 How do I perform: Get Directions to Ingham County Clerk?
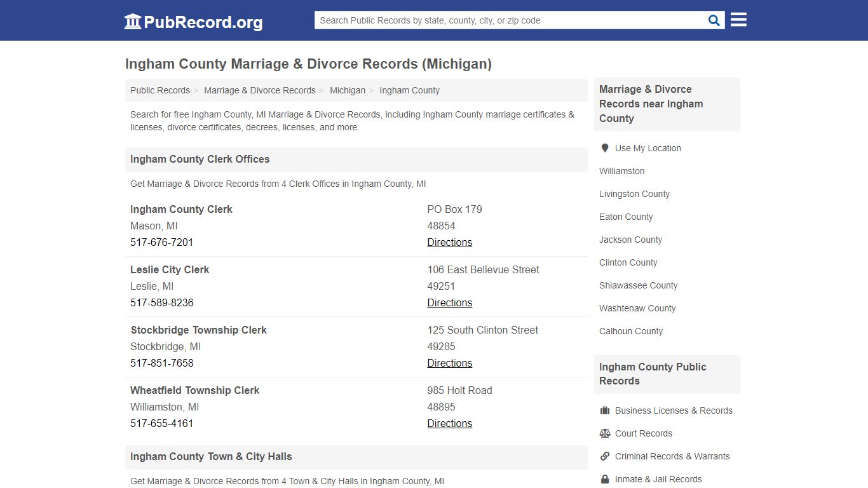pos(450,242)
